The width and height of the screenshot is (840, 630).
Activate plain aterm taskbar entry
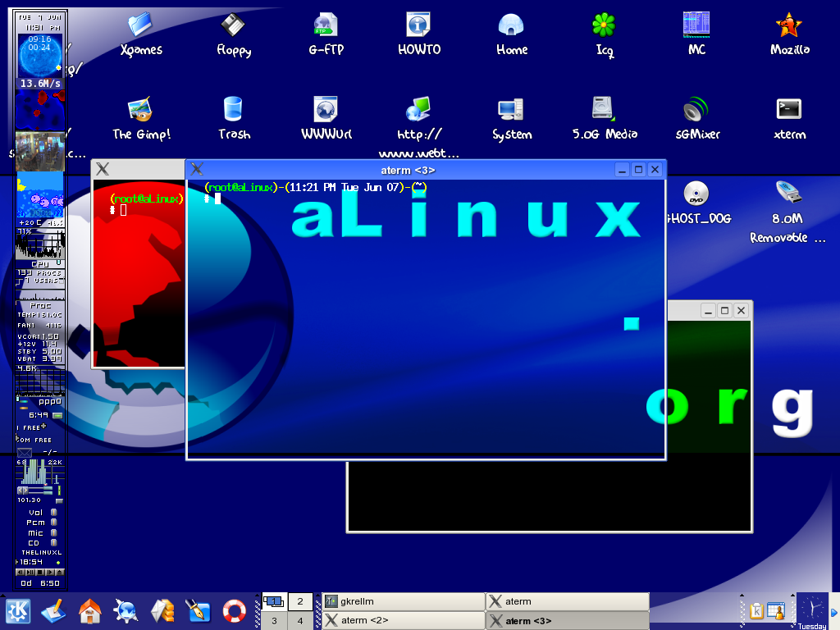pyautogui.click(x=568, y=601)
